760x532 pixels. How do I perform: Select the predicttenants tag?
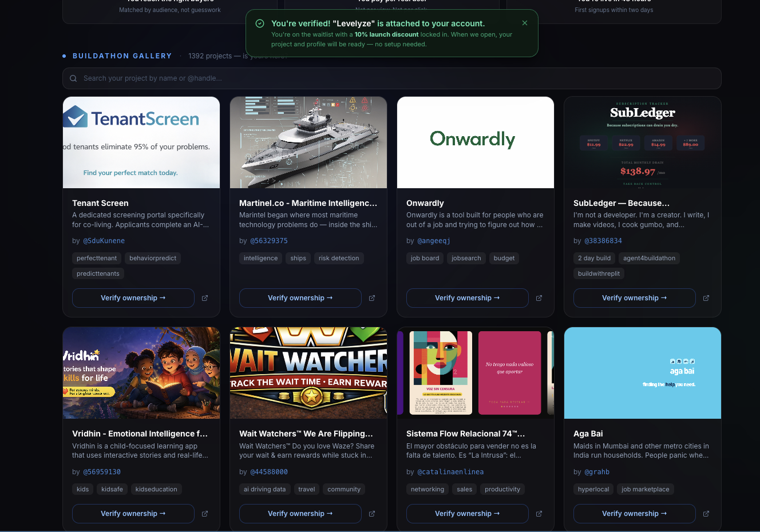coord(98,273)
